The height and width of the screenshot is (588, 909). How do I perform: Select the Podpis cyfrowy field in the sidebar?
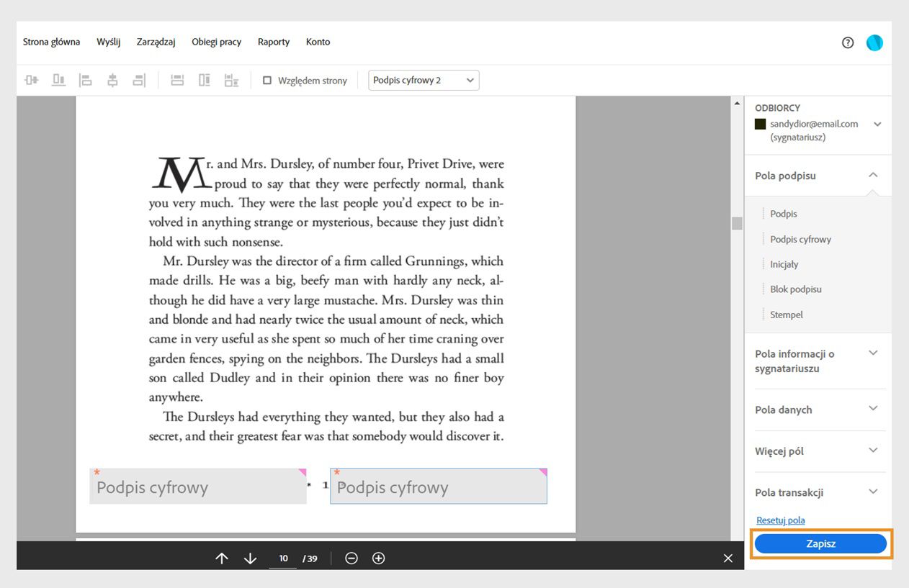(800, 239)
